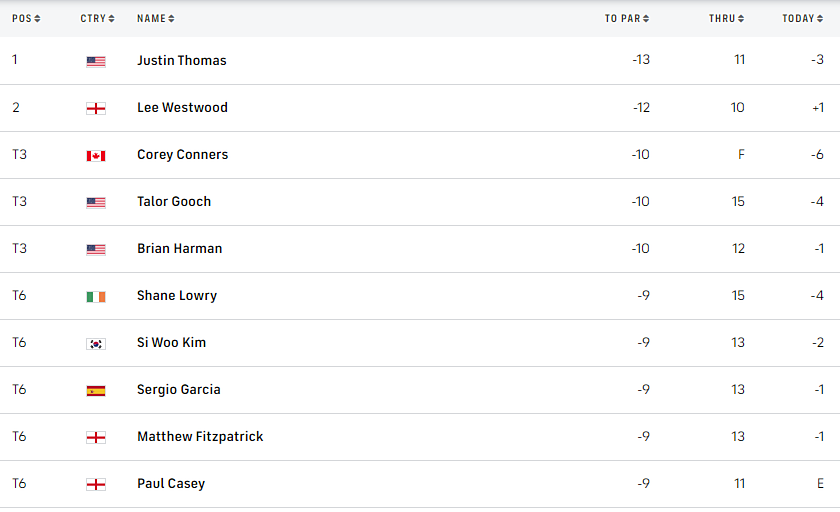Click the Spain flag beside Sergio Garcia

pyautogui.click(x=96, y=390)
